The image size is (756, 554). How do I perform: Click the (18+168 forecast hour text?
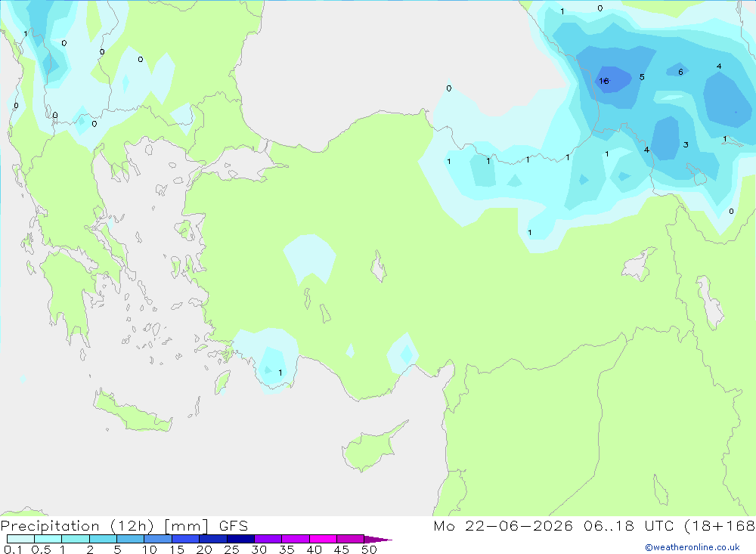(720, 525)
